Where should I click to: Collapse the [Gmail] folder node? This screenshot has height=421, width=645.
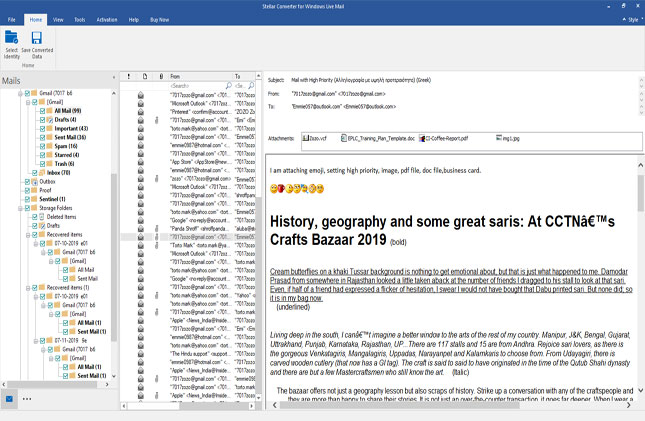point(28,102)
